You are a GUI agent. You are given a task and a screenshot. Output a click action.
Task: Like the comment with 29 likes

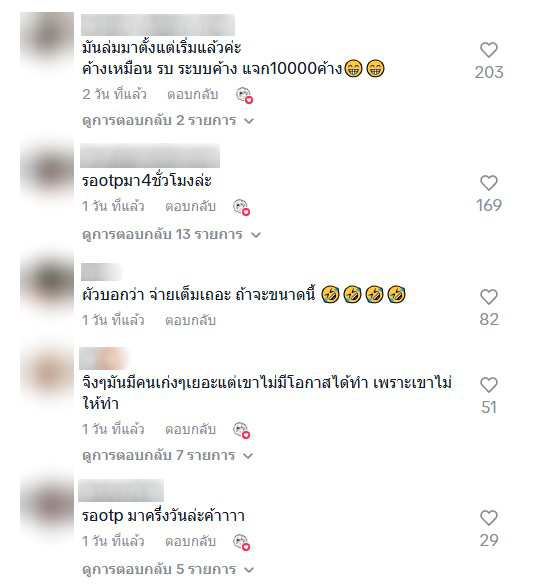click(x=489, y=518)
